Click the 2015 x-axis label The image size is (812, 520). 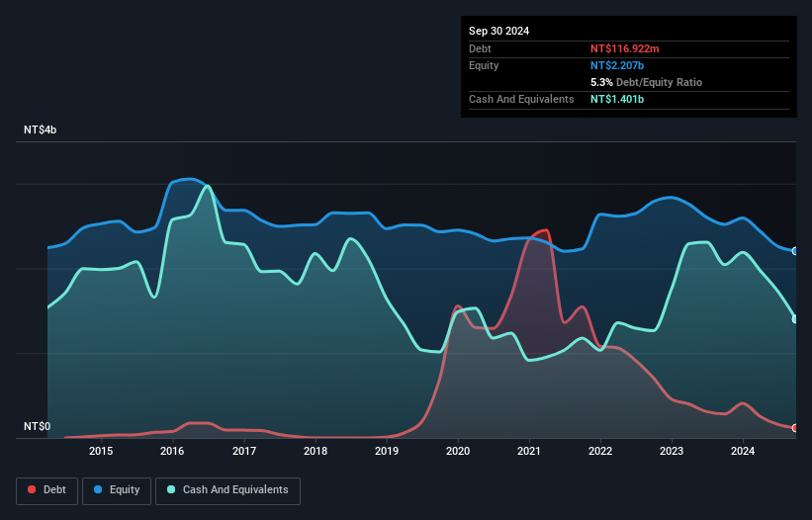pos(101,451)
